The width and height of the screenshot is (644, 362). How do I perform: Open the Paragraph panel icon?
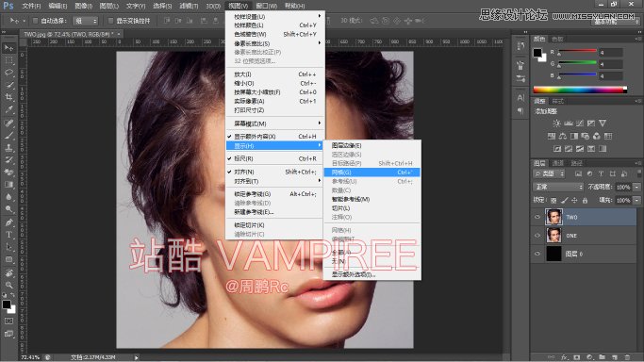point(520,111)
